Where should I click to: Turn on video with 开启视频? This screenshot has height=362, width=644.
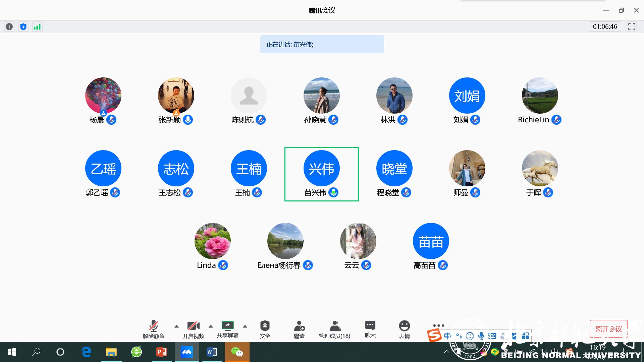193,329
